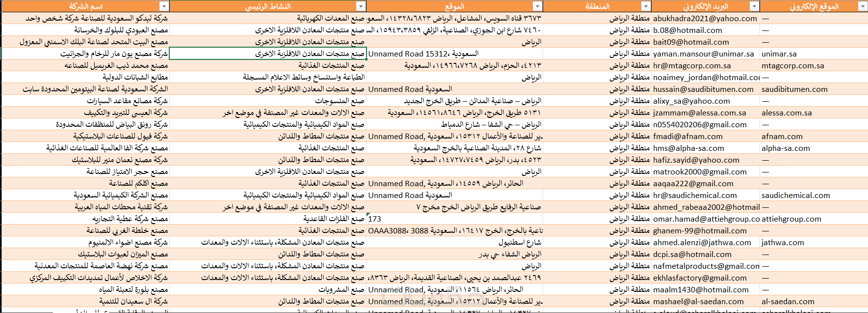
Task: Click the alixy_sa@yahoo.com cell
Action: pos(706,101)
